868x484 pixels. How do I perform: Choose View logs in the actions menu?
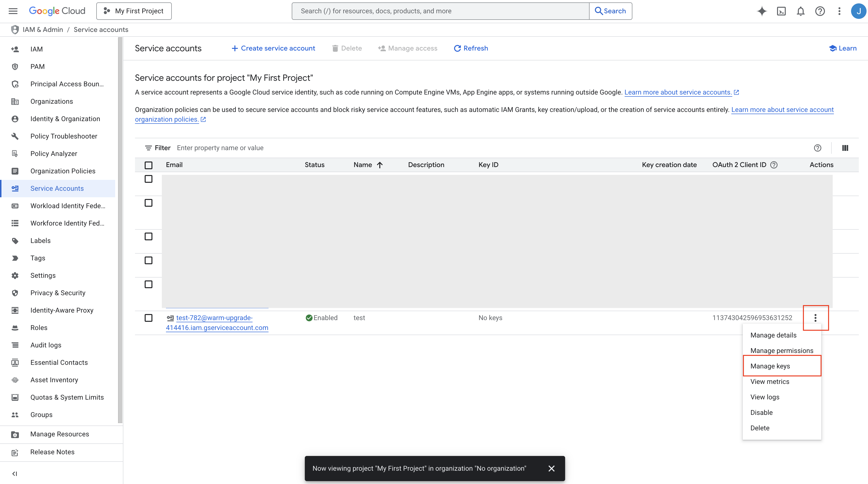coord(782,397)
